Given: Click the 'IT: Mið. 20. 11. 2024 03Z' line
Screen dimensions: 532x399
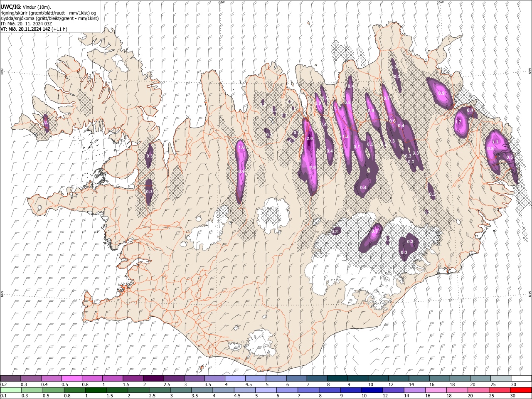Looking at the screenshot, I should [x=26, y=24].
